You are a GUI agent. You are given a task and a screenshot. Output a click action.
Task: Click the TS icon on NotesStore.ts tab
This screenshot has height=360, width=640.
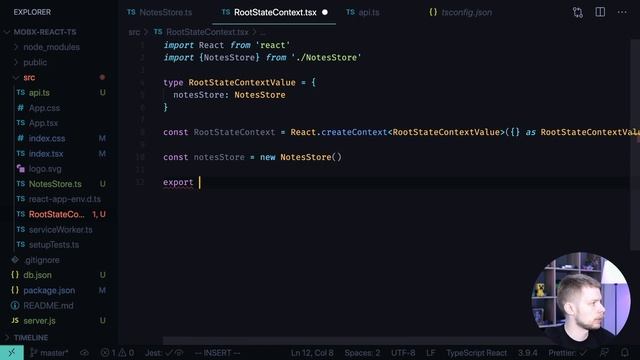(x=131, y=12)
